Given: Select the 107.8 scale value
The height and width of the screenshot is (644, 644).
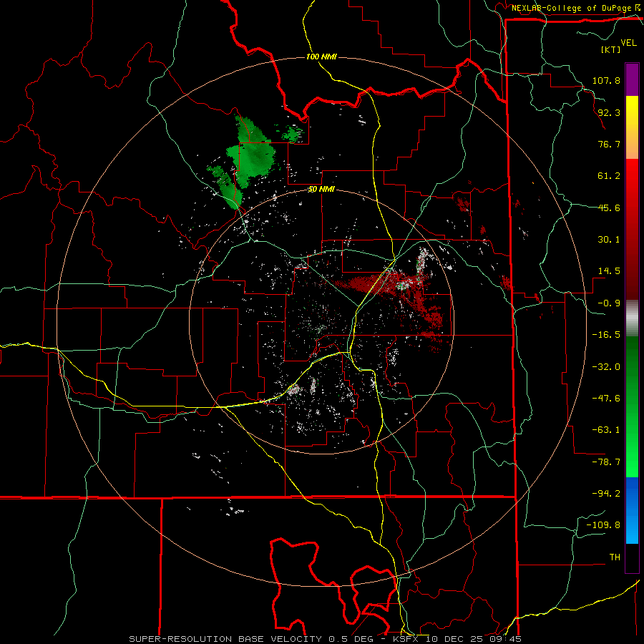Looking at the screenshot, I should (x=606, y=80).
